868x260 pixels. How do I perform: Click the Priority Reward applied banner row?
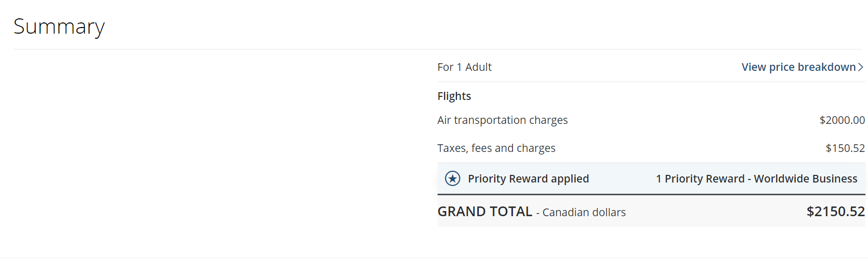coord(651,178)
